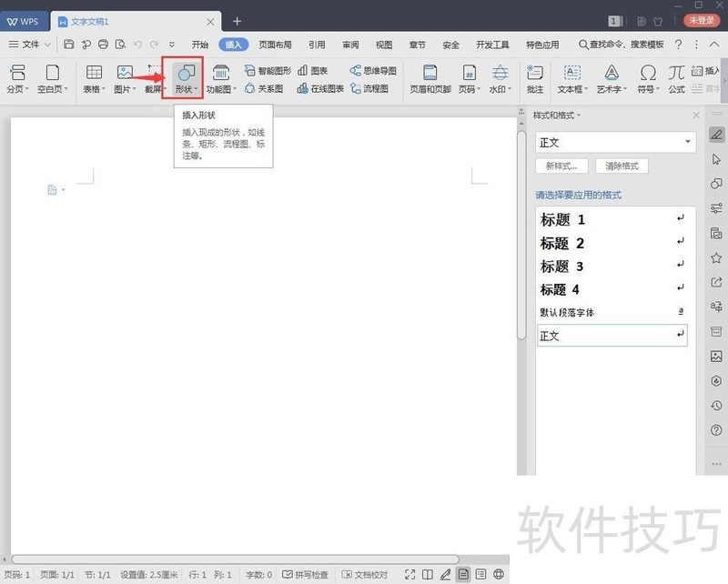Click the 清除格式 clear formatting button
The image size is (728, 584).
click(622, 166)
